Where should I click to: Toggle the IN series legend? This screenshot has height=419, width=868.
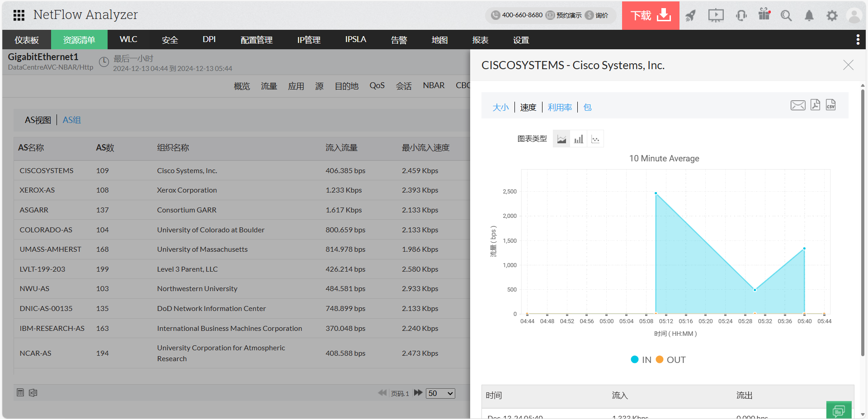tap(641, 360)
